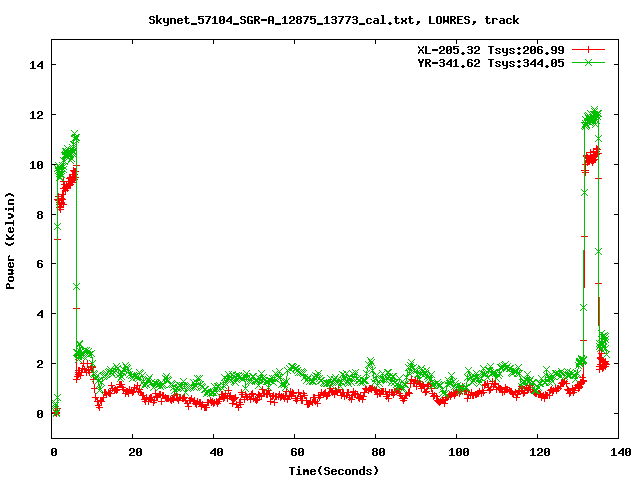This screenshot has width=640, height=480.
Task: Click the x-axis tick label 120
Action: coord(540,452)
